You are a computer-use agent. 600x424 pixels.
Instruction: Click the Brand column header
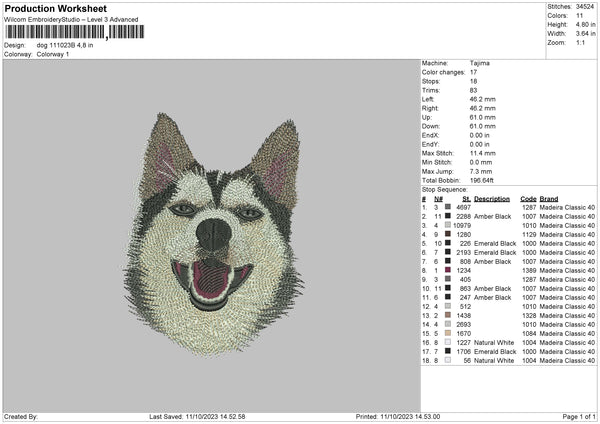548,198
